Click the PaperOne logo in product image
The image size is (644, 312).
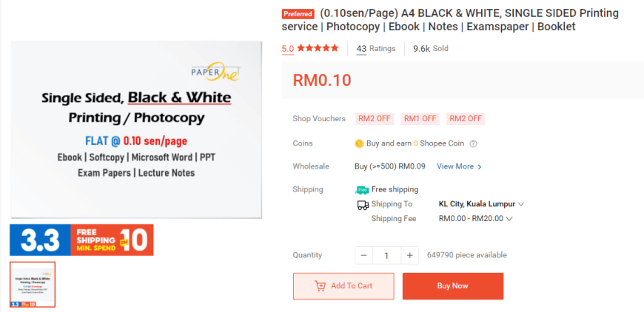click(x=215, y=72)
